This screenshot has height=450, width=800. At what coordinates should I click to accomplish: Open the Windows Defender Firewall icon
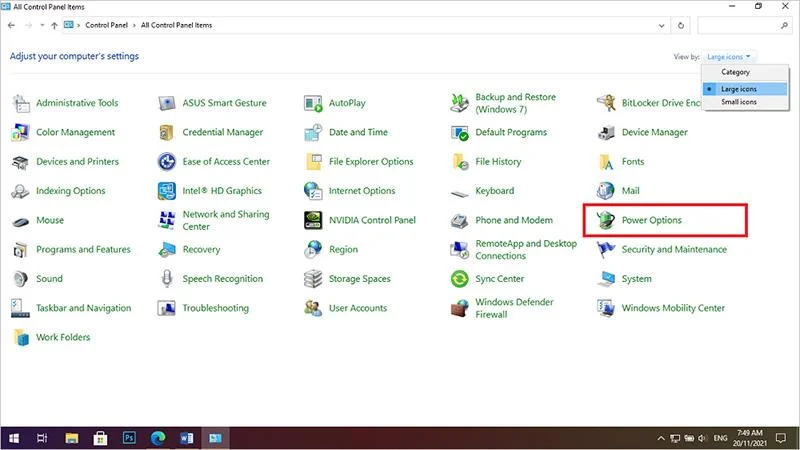point(459,308)
